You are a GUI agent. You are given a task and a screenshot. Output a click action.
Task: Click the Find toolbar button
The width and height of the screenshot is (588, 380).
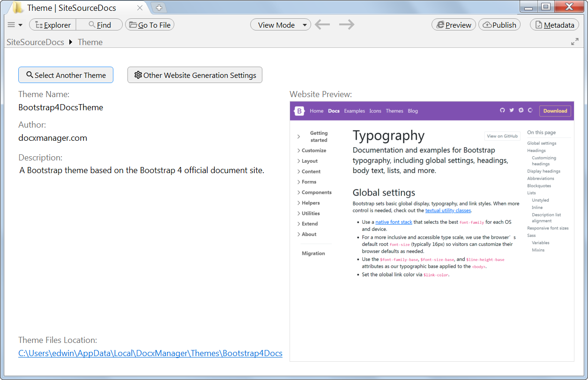(99, 25)
